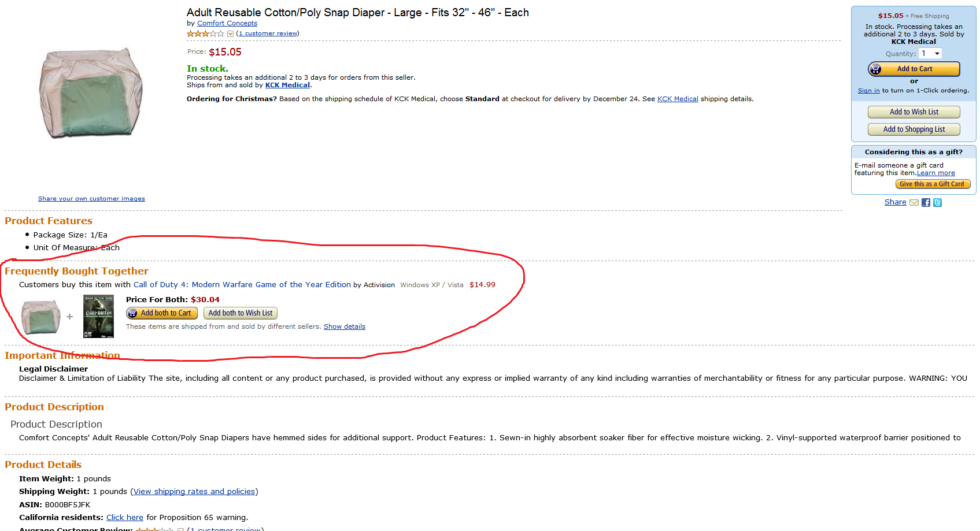980x531 pixels.
Task: Share this product on Facebook
Action: 926,202
